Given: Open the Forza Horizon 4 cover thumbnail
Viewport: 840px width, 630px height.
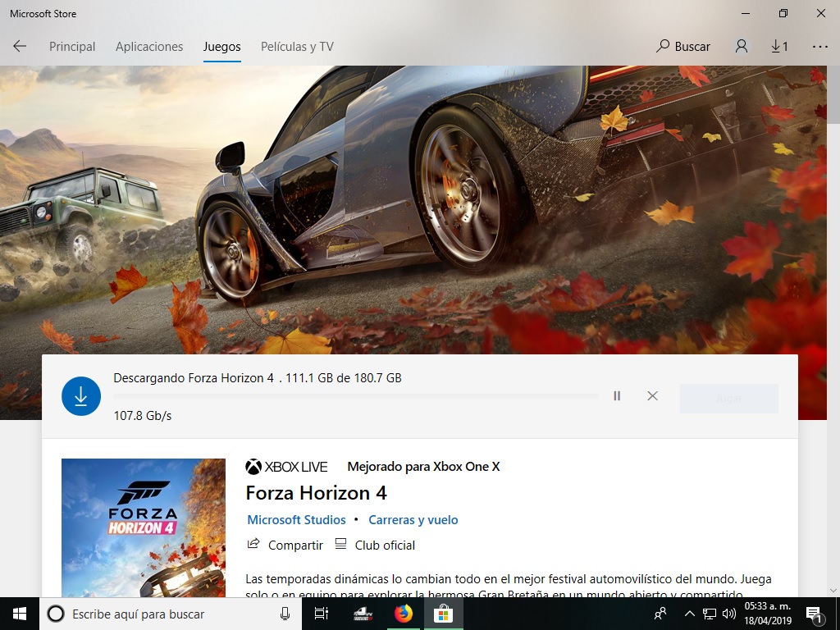Looking at the screenshot, I should (x=144, y=527).
